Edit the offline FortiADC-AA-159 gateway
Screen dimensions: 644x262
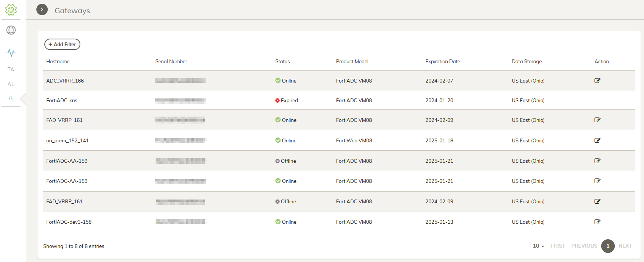(x=597, y=161)
